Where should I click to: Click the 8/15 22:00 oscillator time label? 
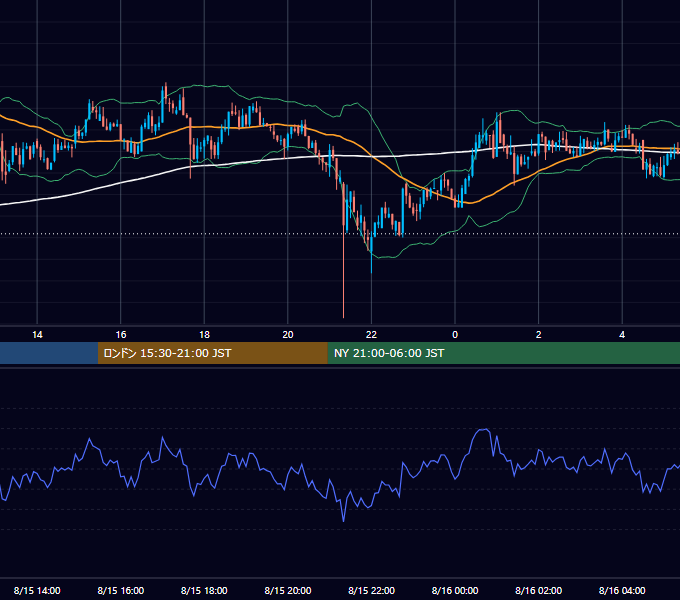(x=371, y=590)
